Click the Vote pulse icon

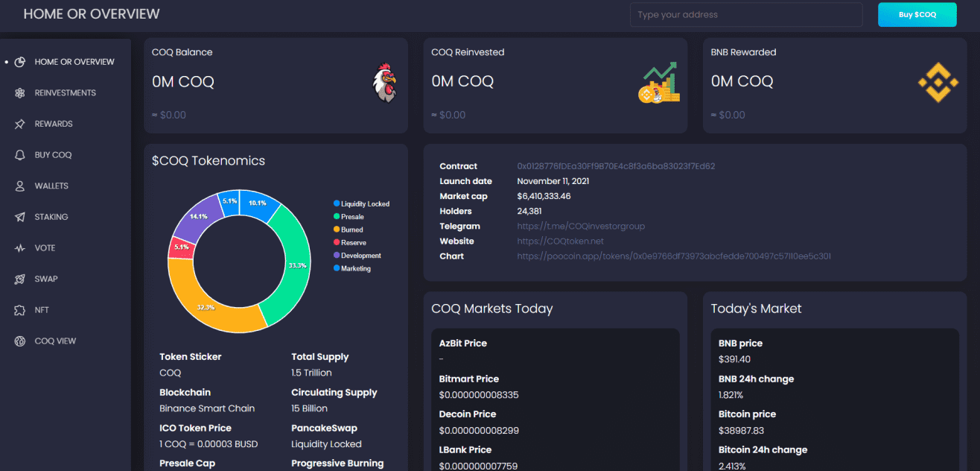[20, 248]
